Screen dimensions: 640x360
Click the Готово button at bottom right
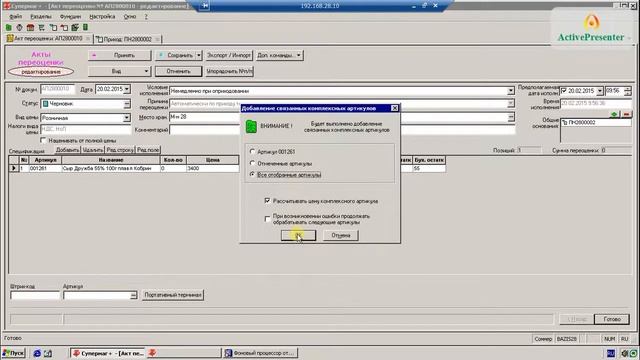611,319
